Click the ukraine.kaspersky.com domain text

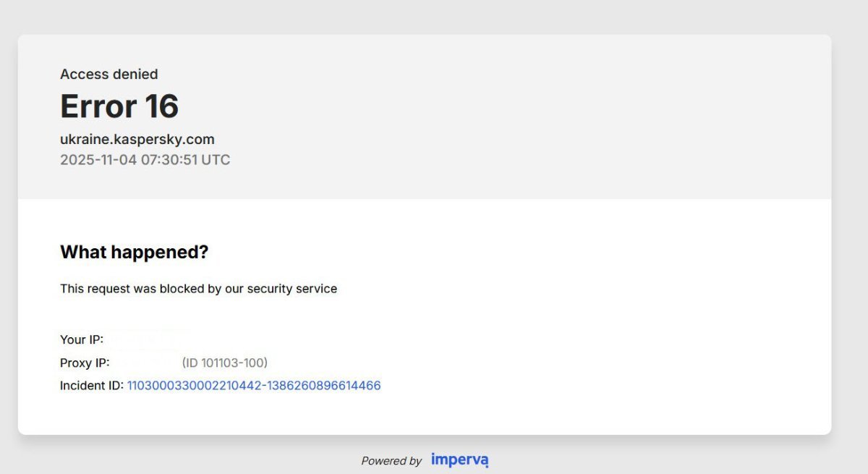click(137, 140)
